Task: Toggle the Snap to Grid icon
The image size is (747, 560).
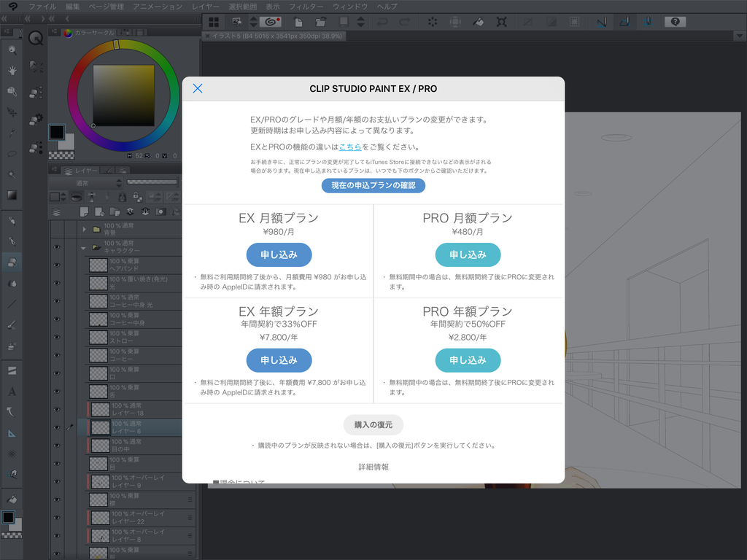Action: coord(648,22)
